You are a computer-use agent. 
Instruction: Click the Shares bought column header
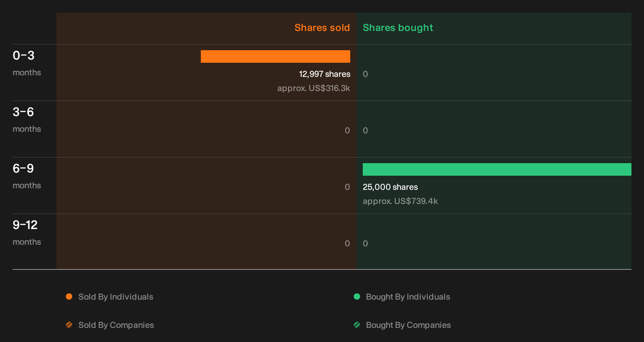[398, 28]
